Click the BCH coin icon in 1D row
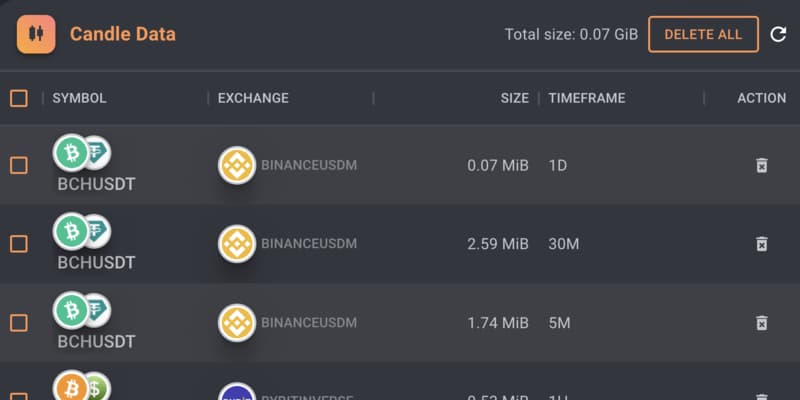The width and height of the screenshot is (800, 400). 71,153
